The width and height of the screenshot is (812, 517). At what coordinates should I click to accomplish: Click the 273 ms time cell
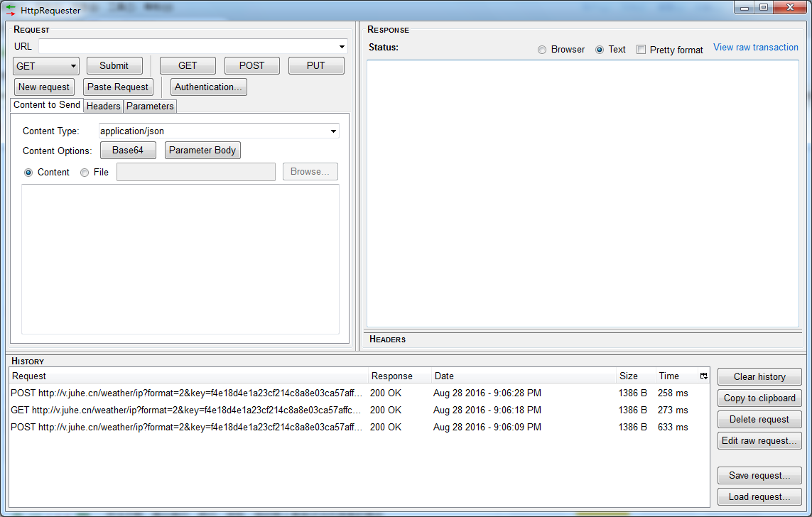pos(673,410)
